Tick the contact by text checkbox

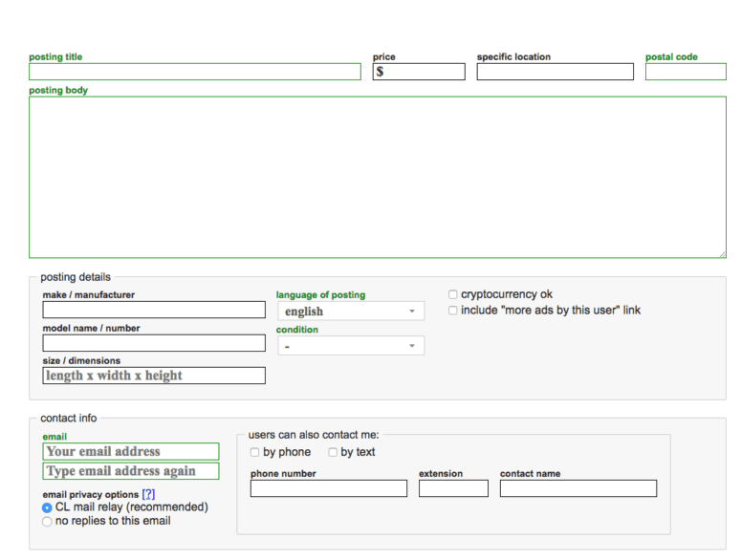(x=333, y=452)
